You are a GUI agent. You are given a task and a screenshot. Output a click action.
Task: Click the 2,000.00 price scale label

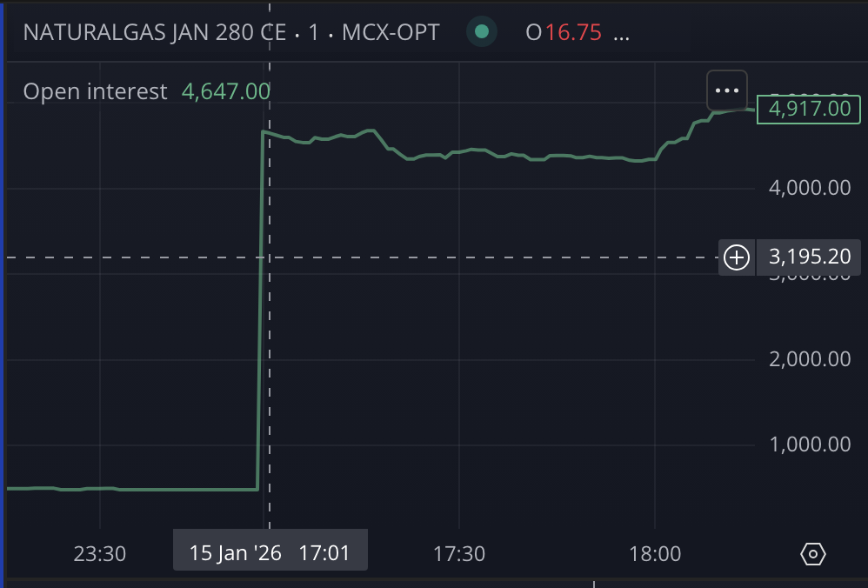coord(810,359)
